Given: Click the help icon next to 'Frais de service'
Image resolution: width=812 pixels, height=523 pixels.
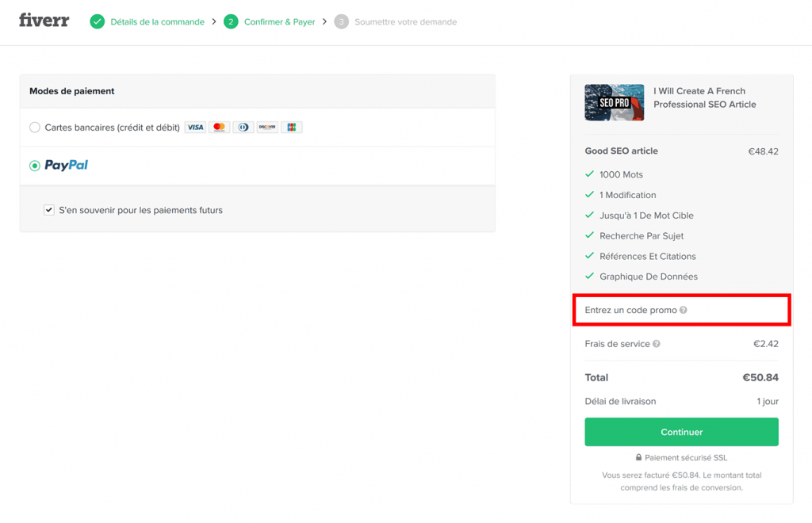Looking at the screenshot, I should click(657, 344).
